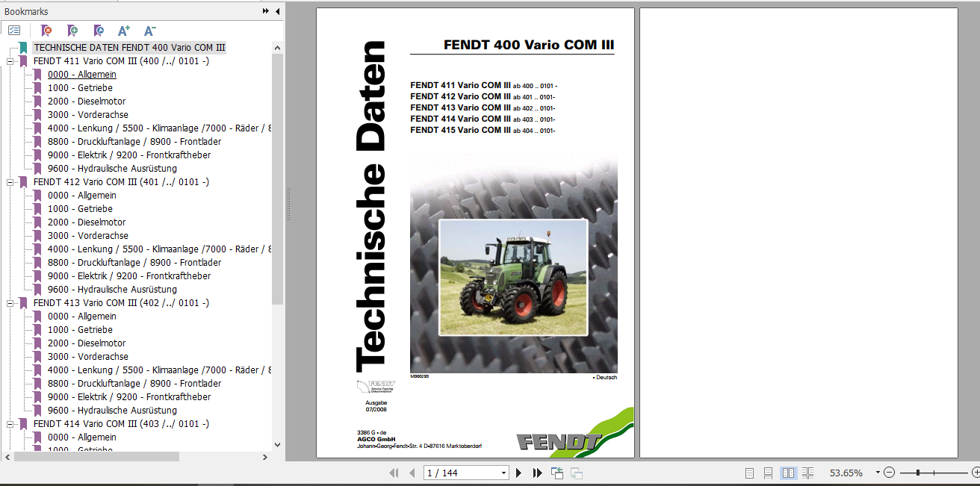Image resolution: width=980 pixels, height=486 pixels.
Task: Click the 53.65% zoom value
Action: pos(846,473)
